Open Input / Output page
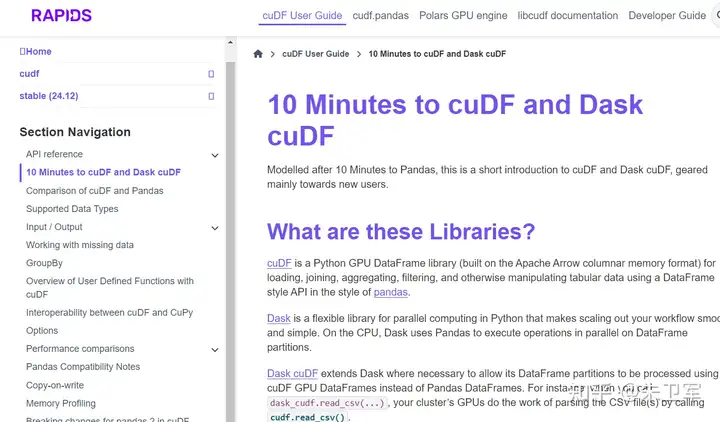 click(54, 227)
